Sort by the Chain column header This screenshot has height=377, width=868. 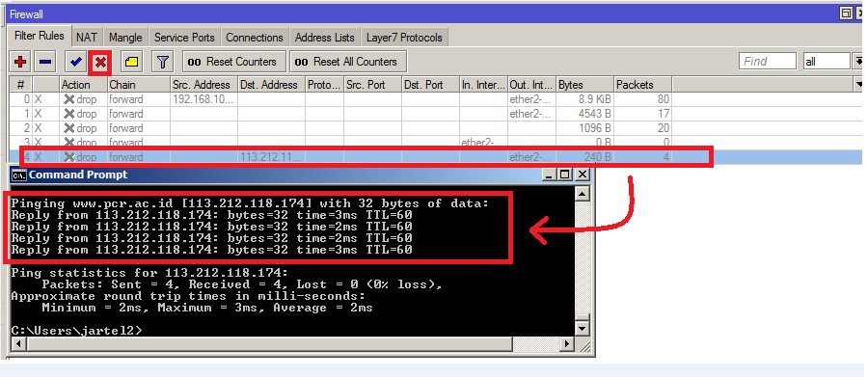(138, 85)
